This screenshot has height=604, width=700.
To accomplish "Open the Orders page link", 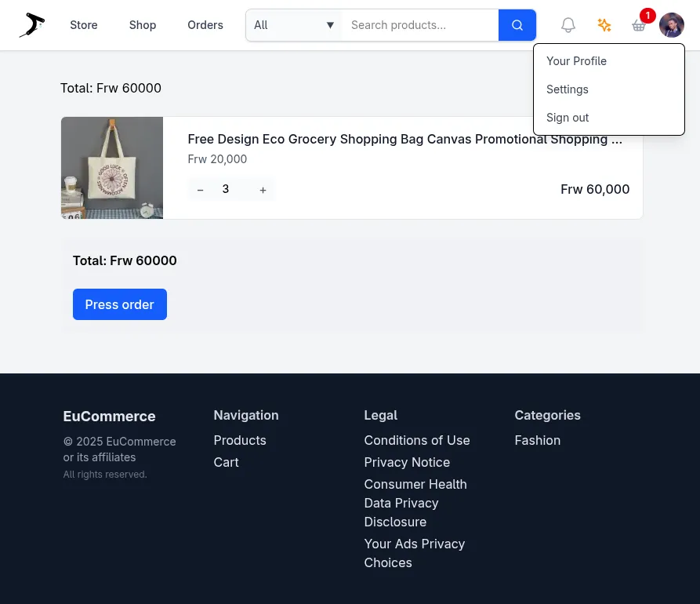I will pyautogui.click(x=205, y=25).
